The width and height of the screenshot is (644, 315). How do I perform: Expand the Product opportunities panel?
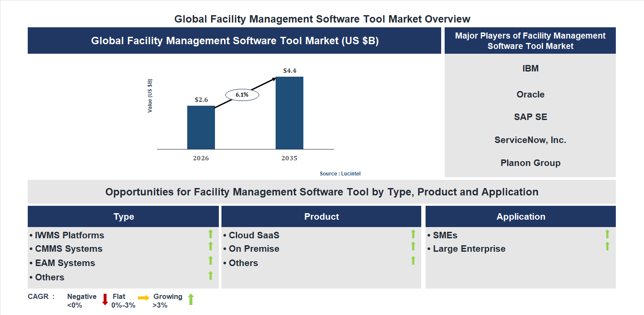321,216
